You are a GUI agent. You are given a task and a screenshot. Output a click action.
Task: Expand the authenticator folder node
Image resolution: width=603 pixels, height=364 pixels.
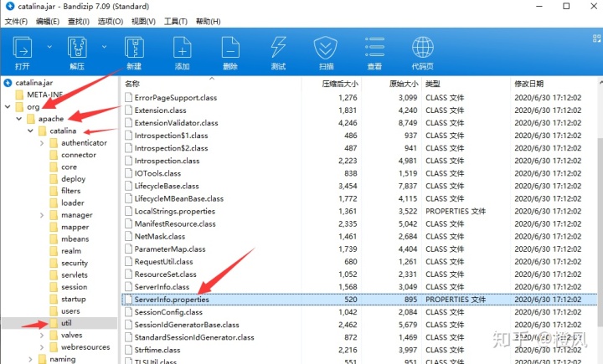[42, 143]
